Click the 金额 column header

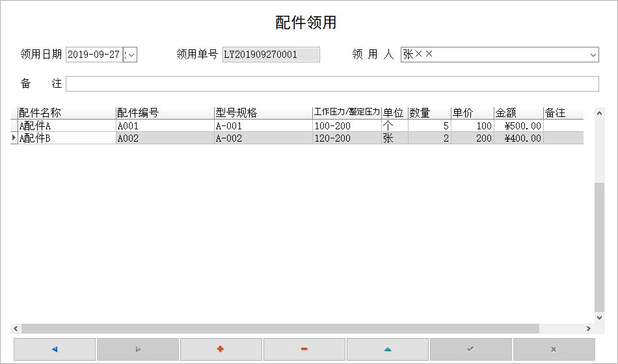[518, 113]
